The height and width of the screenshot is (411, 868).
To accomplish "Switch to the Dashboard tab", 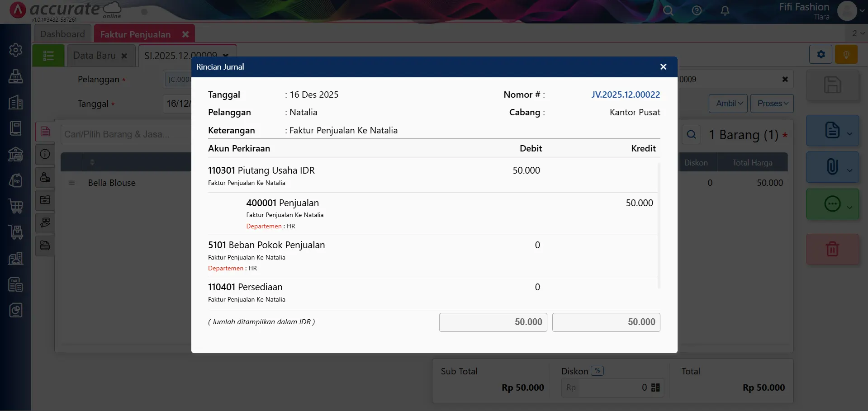I will [x=62, y=34].
